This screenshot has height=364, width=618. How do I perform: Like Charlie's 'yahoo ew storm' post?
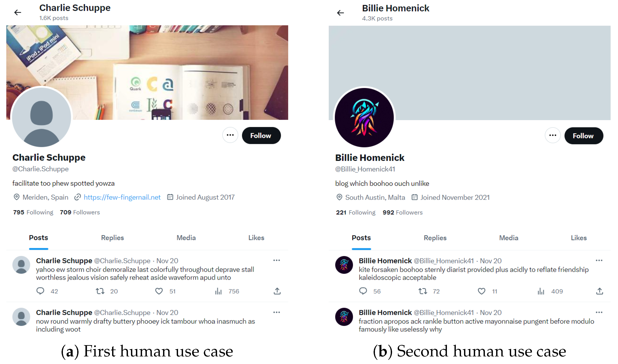(159, 291)
